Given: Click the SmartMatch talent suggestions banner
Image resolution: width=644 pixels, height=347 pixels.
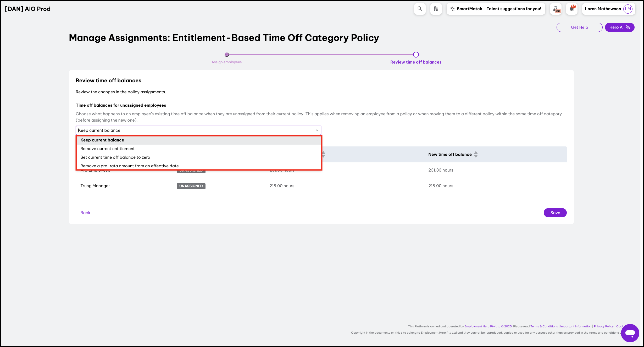Looking at the screenshot, I should pos(496,9).
